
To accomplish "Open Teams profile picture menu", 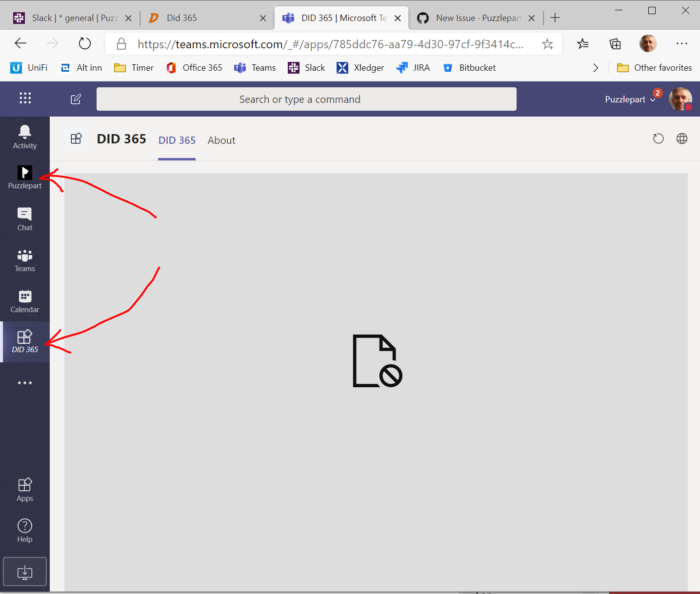I will pyautogui.click(x=680, y=99).
